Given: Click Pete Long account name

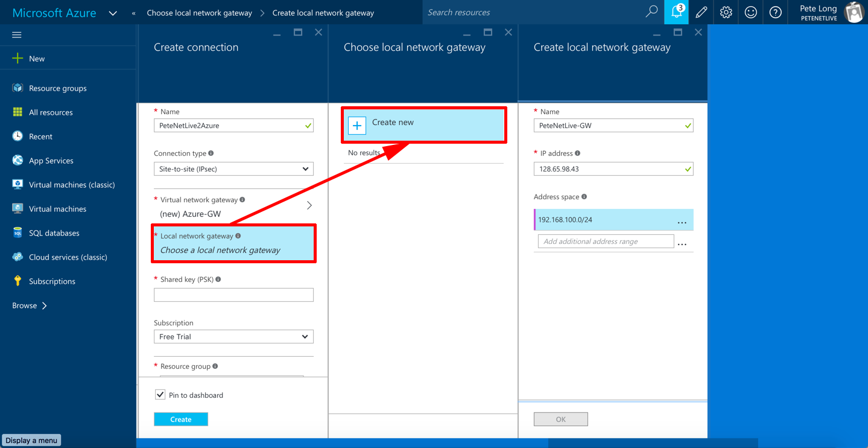Looking at the screenshot, I should 818,8.
